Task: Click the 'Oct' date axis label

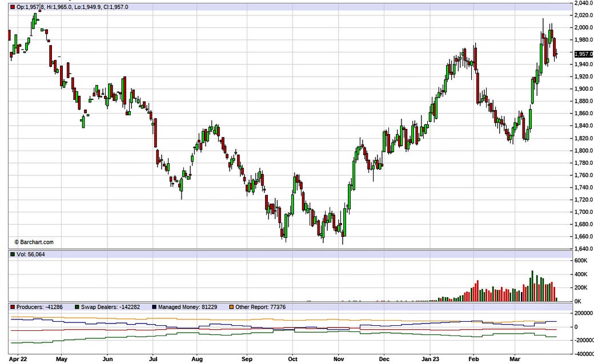Action: 292,359
